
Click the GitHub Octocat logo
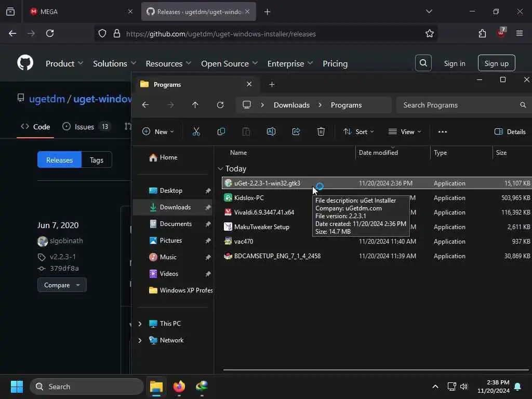25,63
